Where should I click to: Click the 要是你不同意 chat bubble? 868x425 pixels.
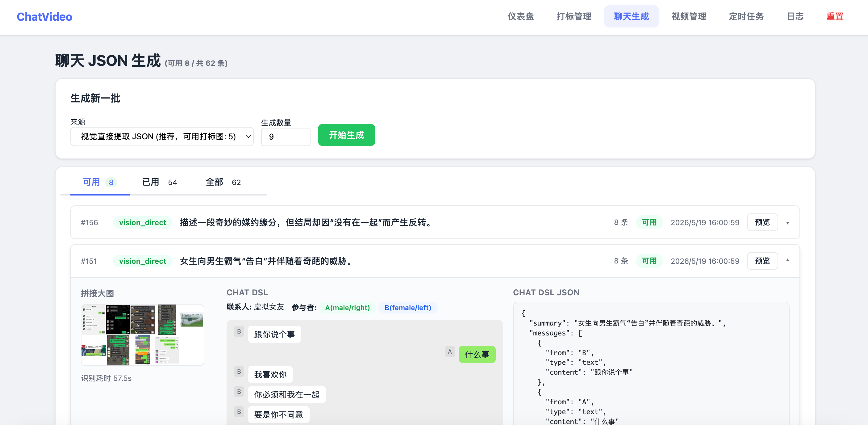[x=278, y=414]
